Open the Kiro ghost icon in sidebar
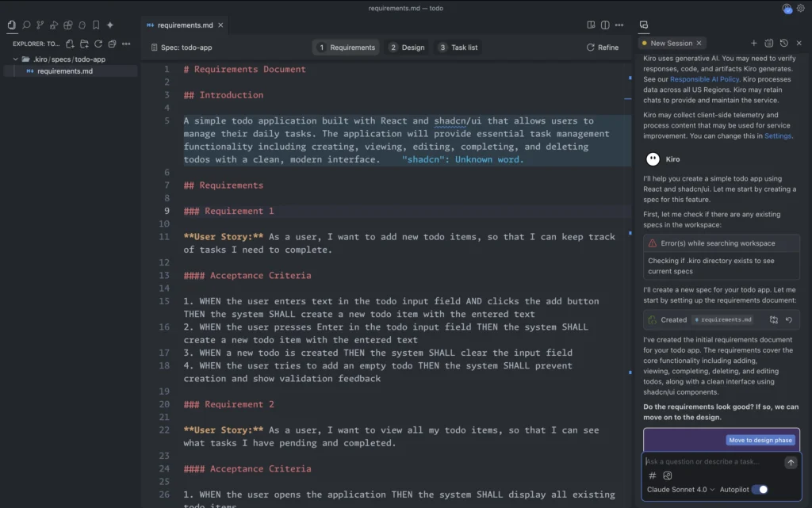 (x=82, y=25)
